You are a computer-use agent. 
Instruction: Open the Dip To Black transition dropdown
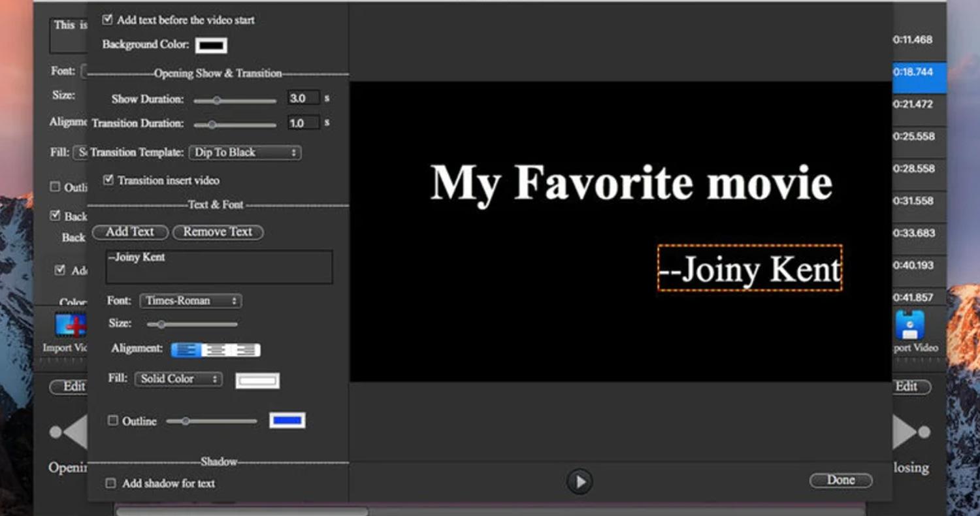[245, 152]
